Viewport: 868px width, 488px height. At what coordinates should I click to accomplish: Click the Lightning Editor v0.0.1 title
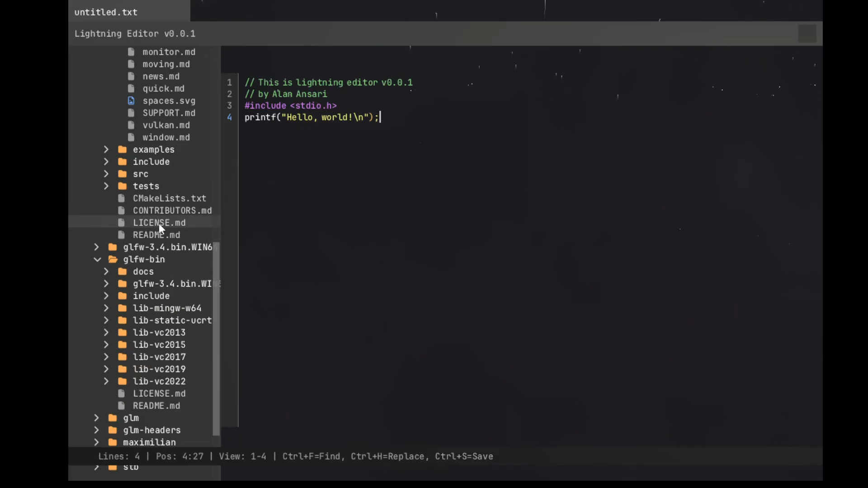click(135, 33)
